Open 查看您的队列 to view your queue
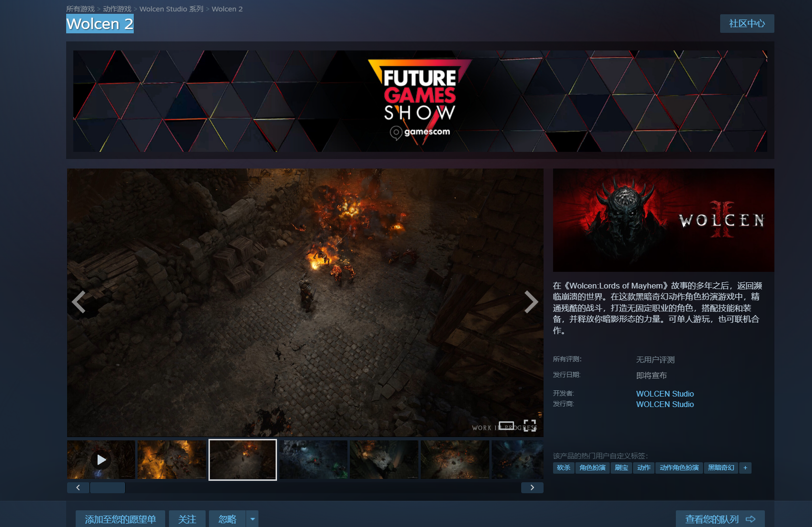 point(720,519)
